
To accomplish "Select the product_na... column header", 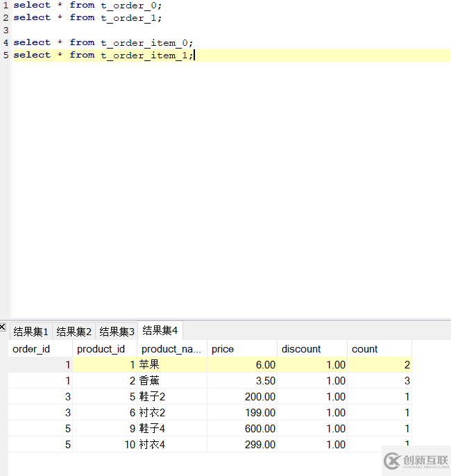I will [x=171, y=349].
